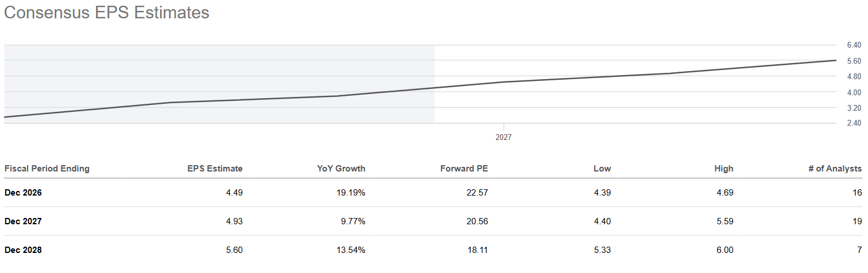The image size is (868, 273).
Task: Click the 19.19% YoY growth value
Action: (x=351, y=193)
